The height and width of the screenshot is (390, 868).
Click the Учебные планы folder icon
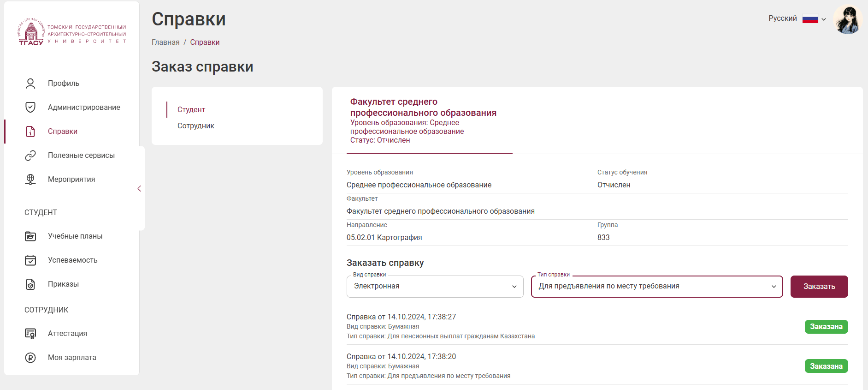[30, 236]
